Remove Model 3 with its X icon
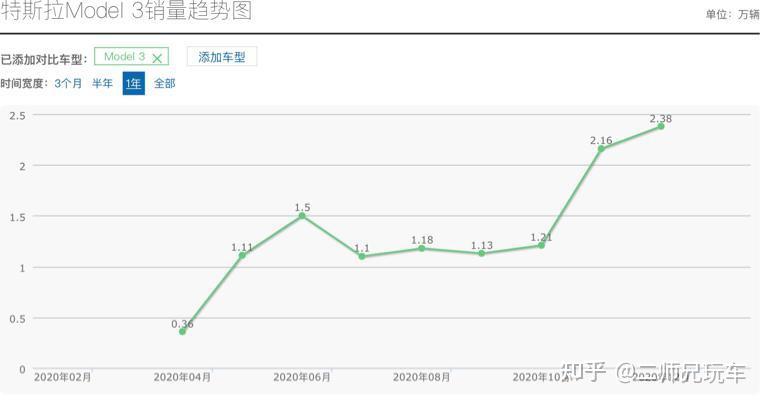 [157, 59]
